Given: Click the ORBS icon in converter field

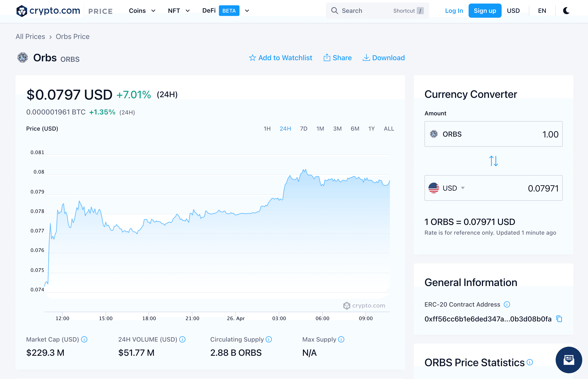Looking at the screenshot, I should pos(434,134).
